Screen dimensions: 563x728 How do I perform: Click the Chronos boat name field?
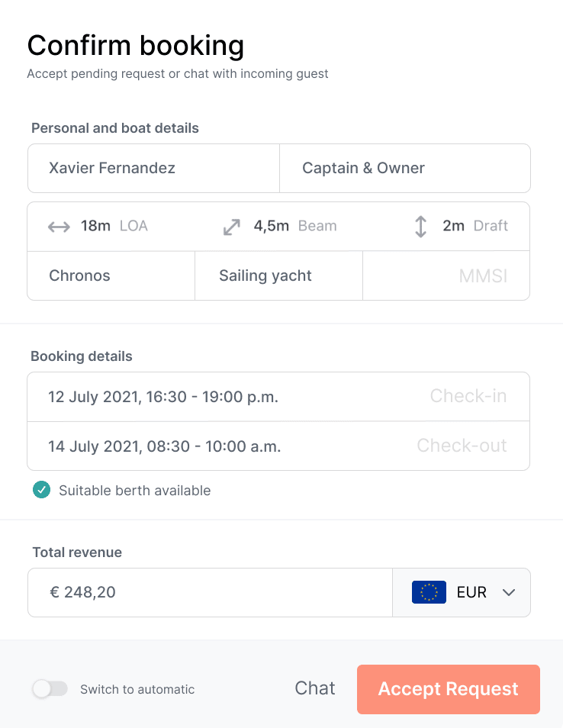coord(111,275)
